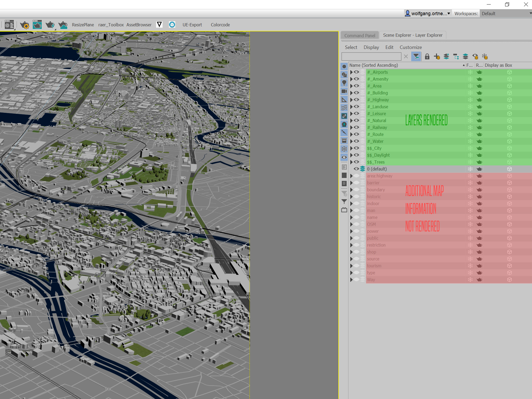The width and height of the screenshot is (532, 399).
Task: Click the Display as Box column header
Action: [508, 65]
